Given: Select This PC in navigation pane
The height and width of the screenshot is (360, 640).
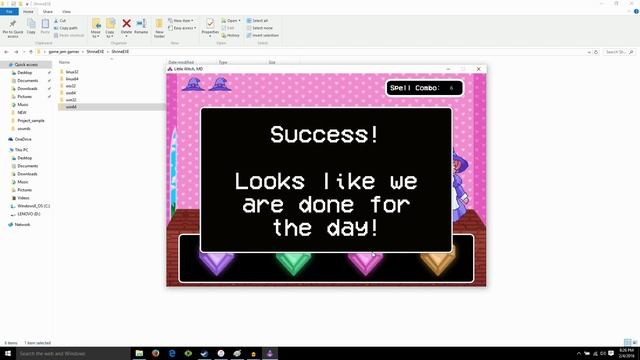Looking at the screenshot, I should (21, 150).
